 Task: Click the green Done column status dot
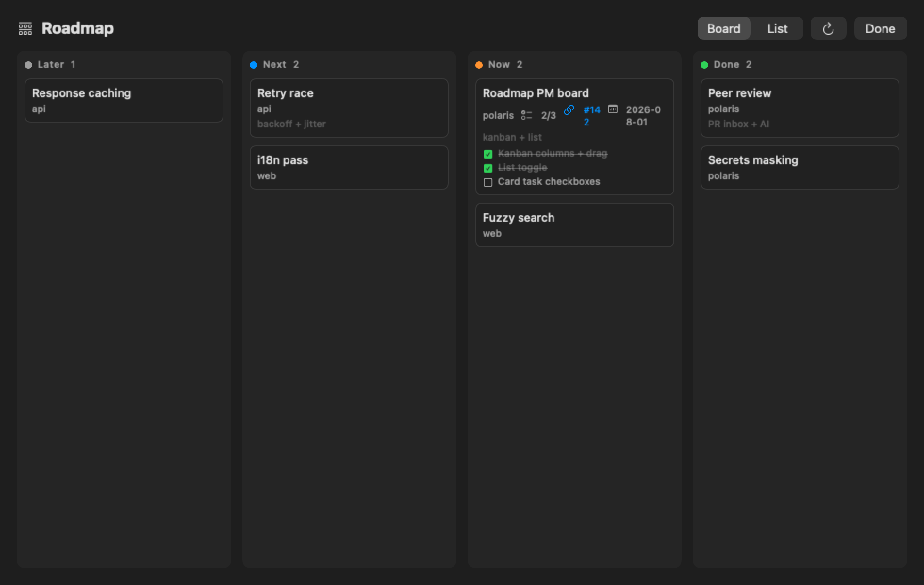pyautogui.click(x=704, y=65)
